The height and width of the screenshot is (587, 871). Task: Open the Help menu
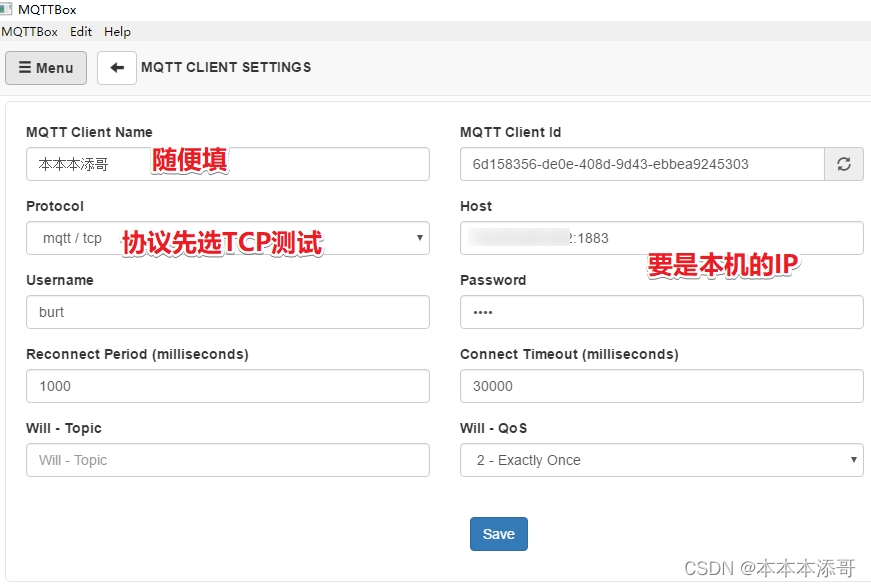point(117,31)
